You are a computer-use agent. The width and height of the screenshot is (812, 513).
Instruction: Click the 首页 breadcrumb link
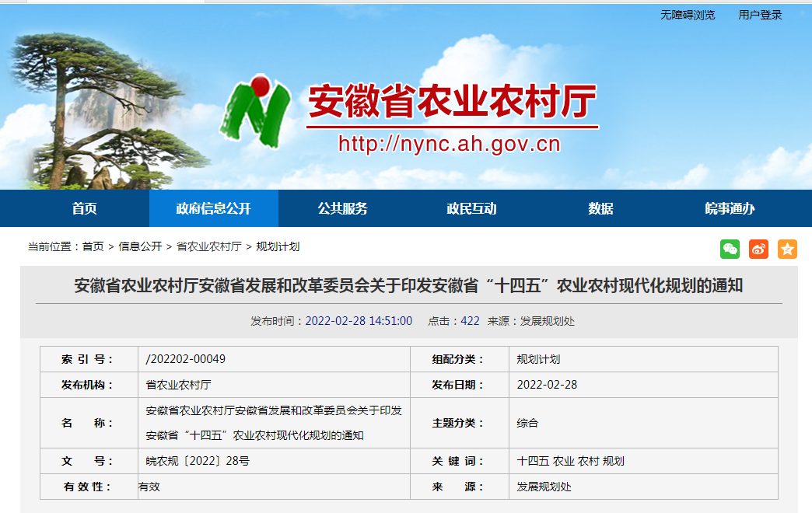[x=93, y=246]
